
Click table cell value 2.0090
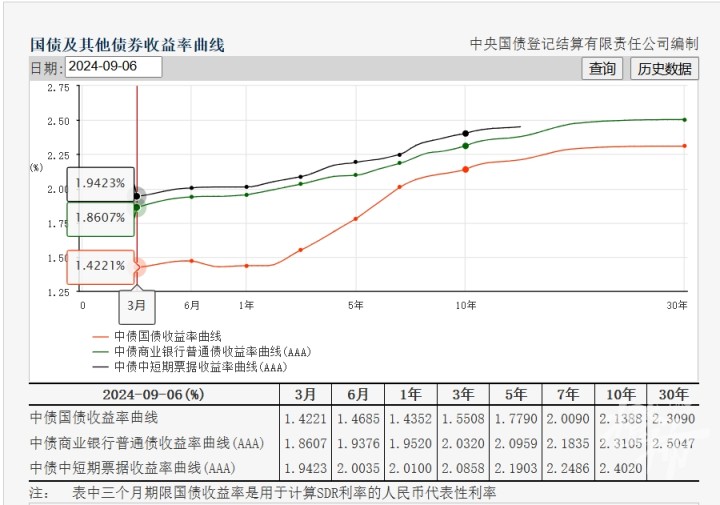pyautogui.click(x=568, y=419)
